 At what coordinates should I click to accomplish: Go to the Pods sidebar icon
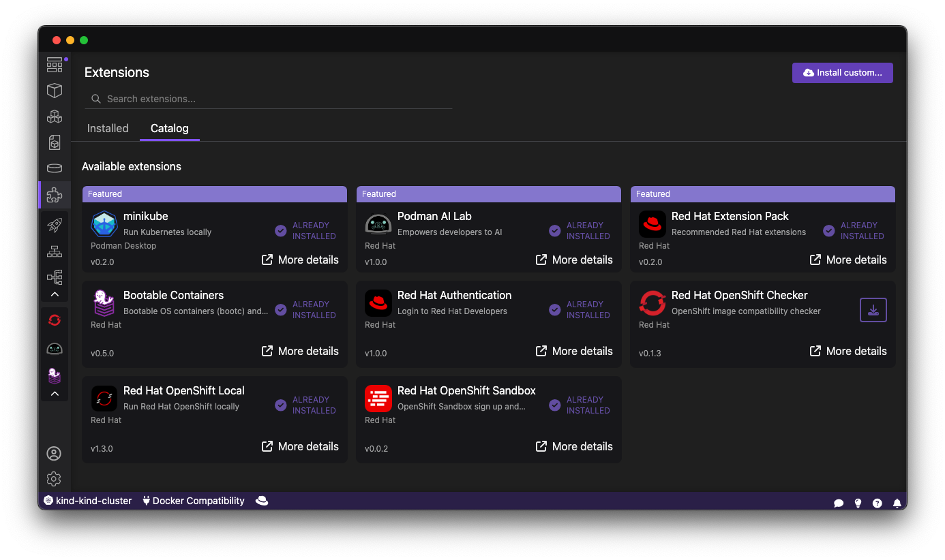(x=55, y=116)
